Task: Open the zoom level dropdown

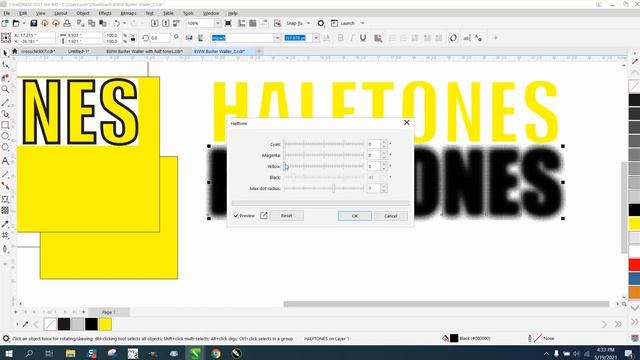Action: pyautogui.click(x=218, y=23)
